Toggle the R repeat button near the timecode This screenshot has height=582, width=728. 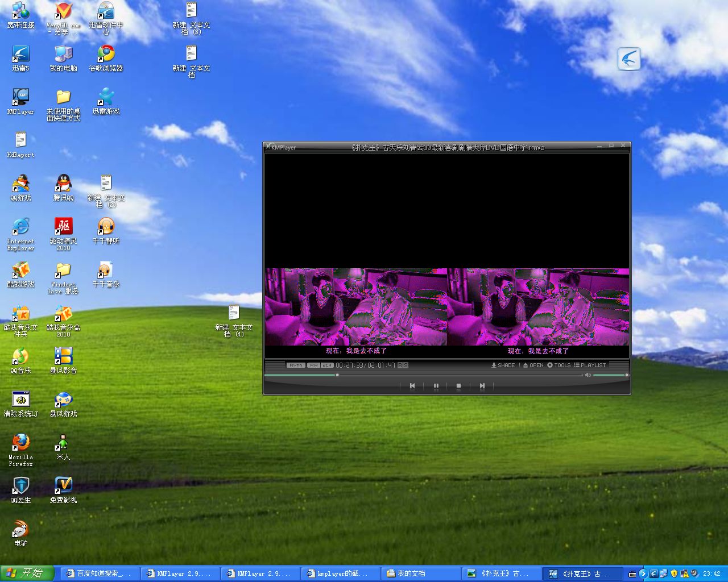point(400,365)
